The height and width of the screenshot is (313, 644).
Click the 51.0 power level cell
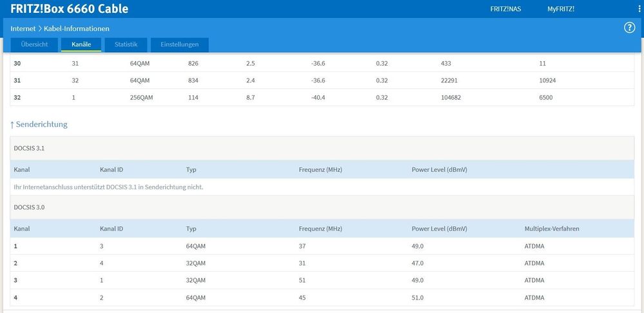pos(417,298)
